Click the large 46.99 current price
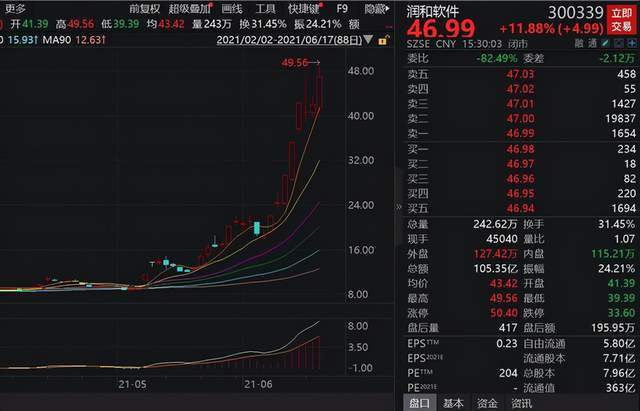The image size is (640, 411). pos(440,29)
